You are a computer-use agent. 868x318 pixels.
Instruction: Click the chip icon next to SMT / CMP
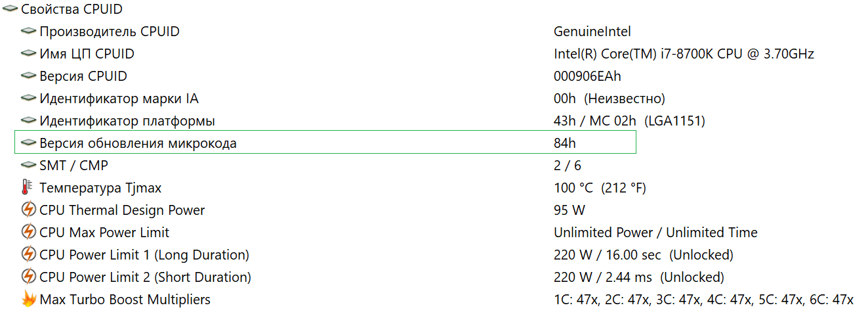pyautogui.click(x=28, y=166)
